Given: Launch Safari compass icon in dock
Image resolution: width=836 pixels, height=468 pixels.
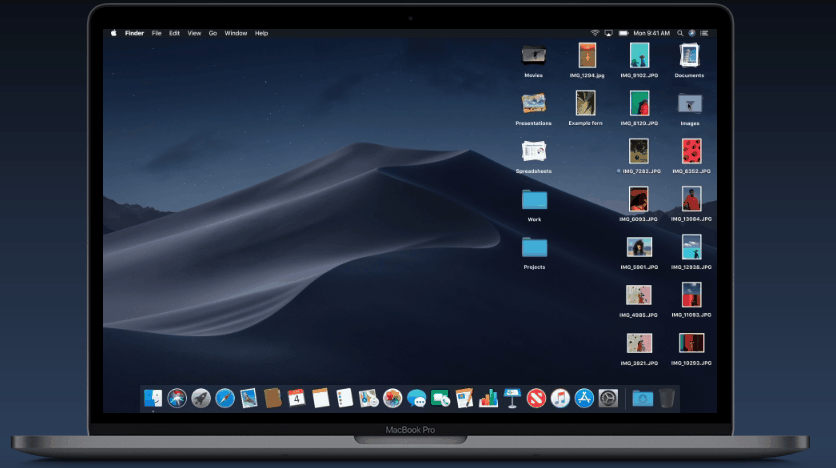Looking at the screenshot, I should coord(225,398).
